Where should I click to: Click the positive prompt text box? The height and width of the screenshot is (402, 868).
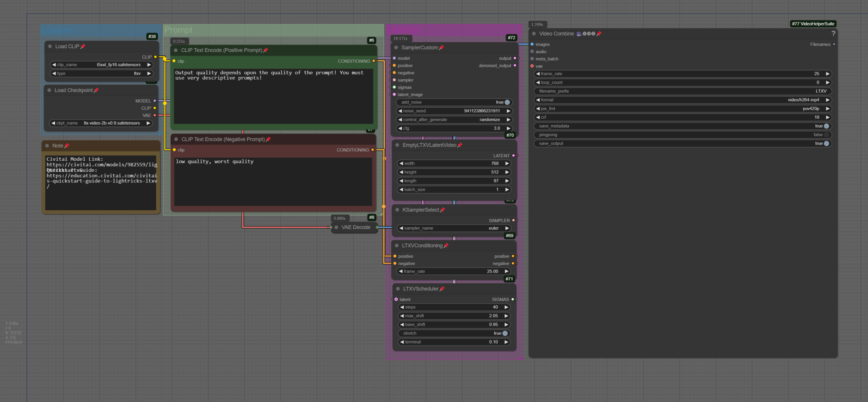click(273, 97)
